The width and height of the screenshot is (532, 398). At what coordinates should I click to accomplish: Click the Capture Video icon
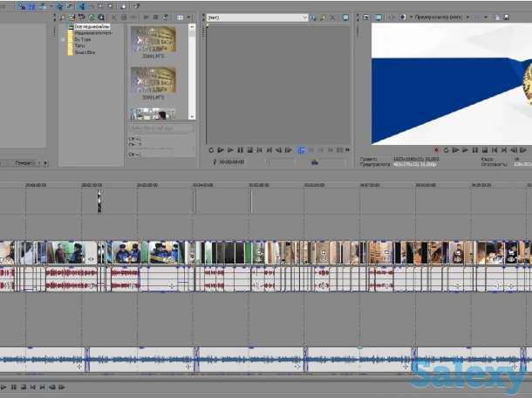pos(72,17)
